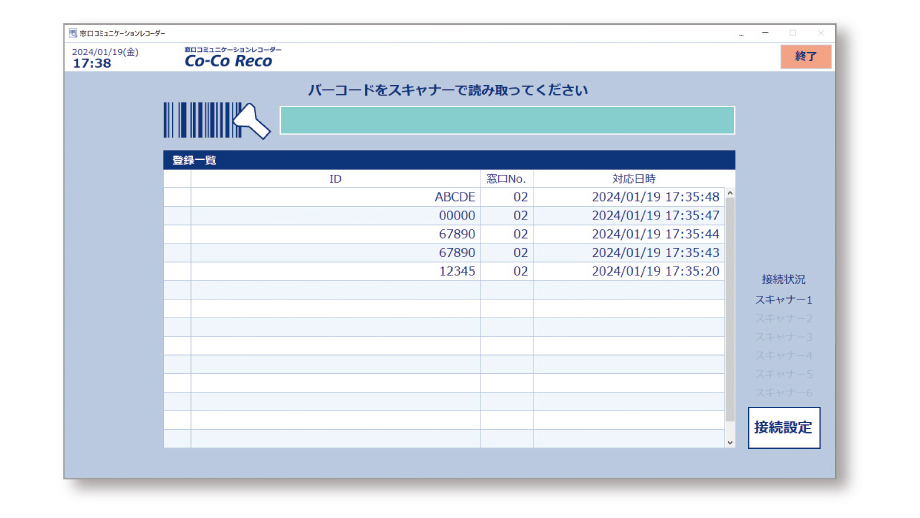Click the スキャナー1 connection status
This screenshot has width=920, height=518.
tap(783, 299)
